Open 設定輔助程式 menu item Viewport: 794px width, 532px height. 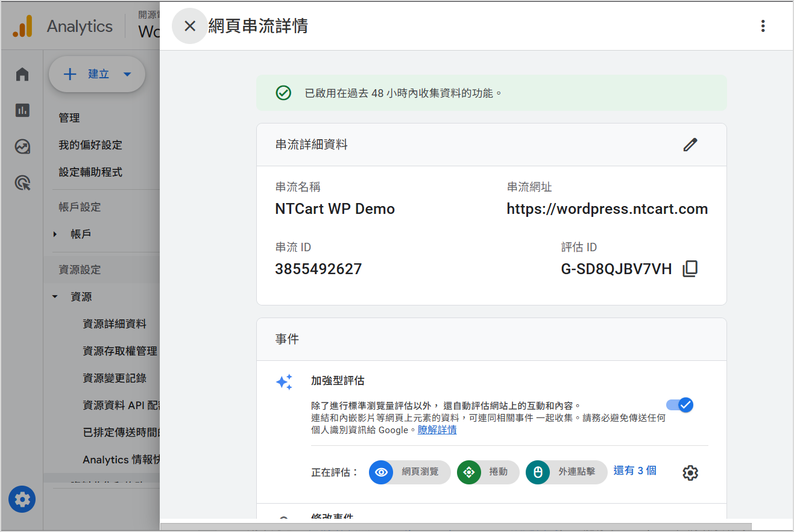[90, 172]
